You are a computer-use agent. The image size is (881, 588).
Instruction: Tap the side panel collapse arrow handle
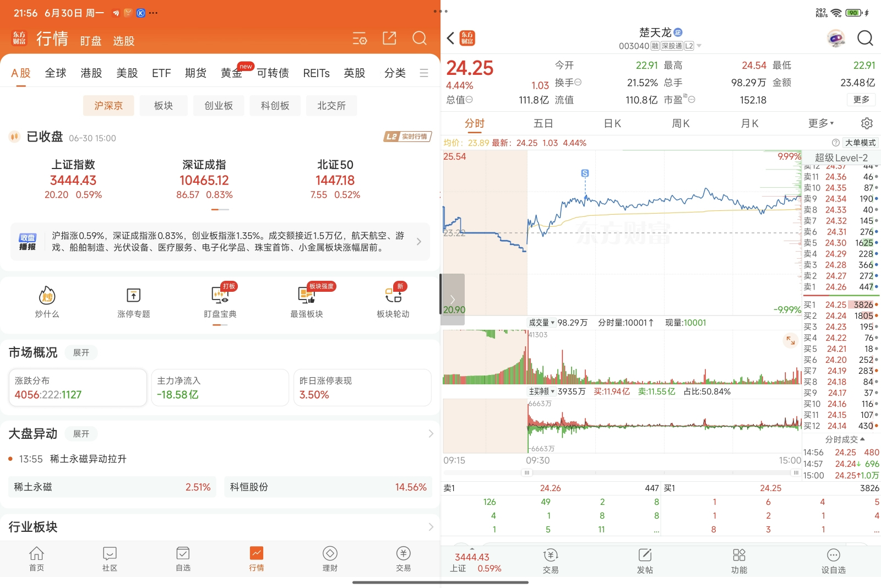tap(453, 299)
